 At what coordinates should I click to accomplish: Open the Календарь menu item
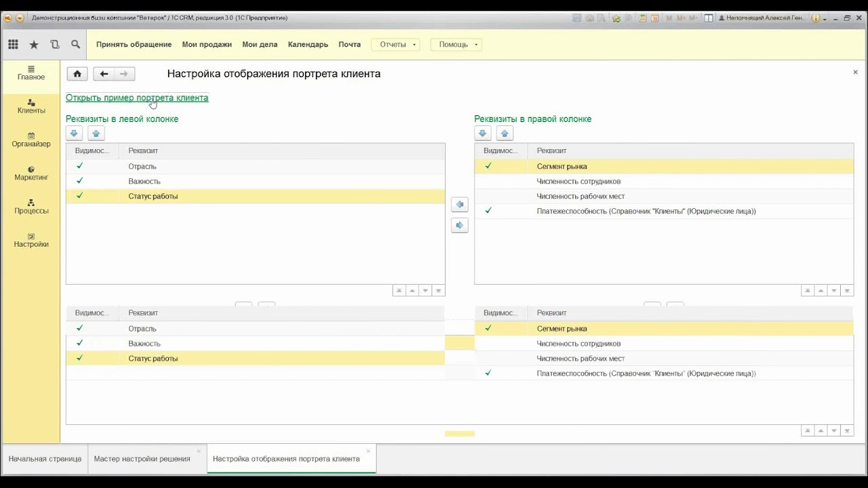click(x=308, y=45)
